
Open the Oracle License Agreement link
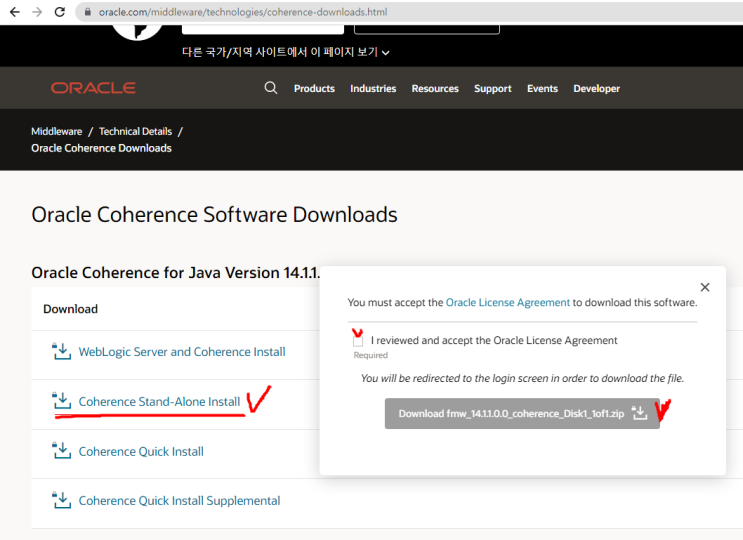click(x=507, y=302)
